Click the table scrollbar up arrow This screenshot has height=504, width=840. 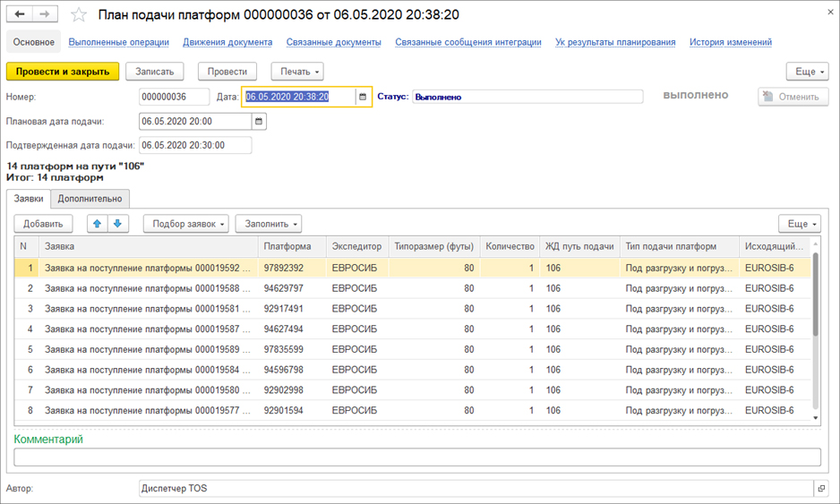point(816,243)
